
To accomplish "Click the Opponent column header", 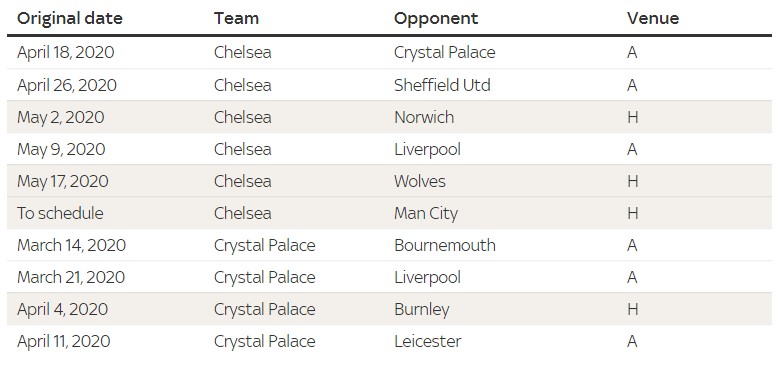I will 436,19.
